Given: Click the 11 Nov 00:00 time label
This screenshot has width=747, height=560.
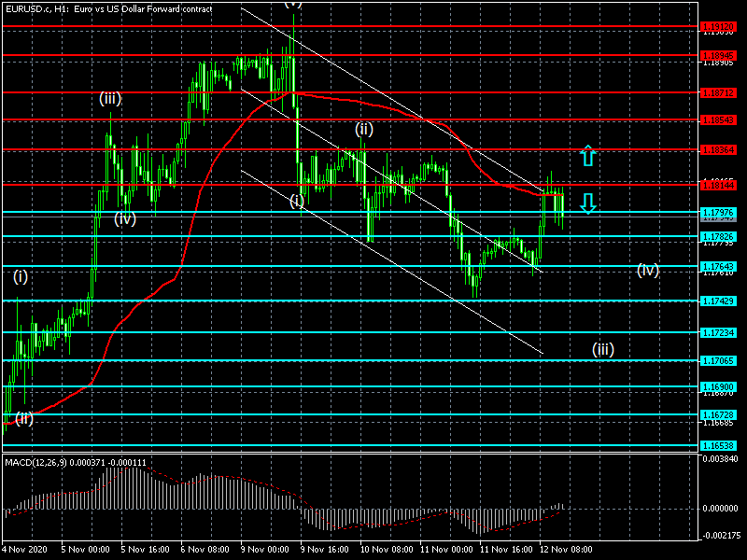Looking at the screenshot, I should [x=447, y=550].
